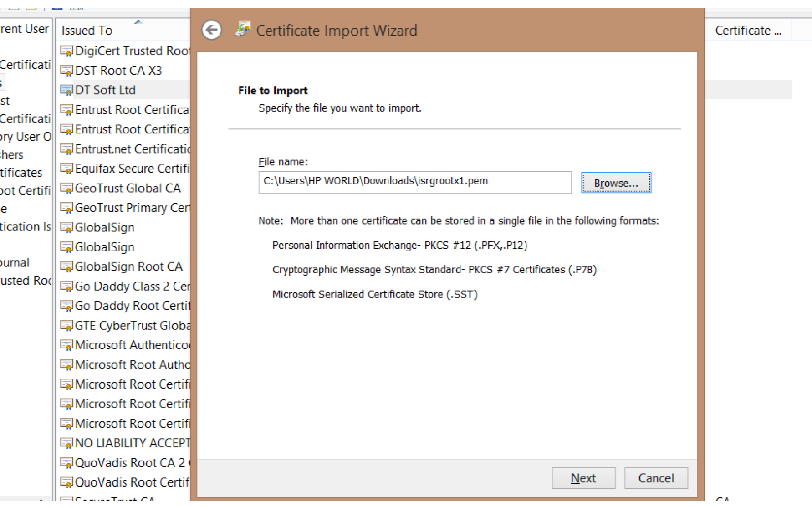Click inside the File name text field
This screenshot has height=507, width=812.
[x=414, y=182]
